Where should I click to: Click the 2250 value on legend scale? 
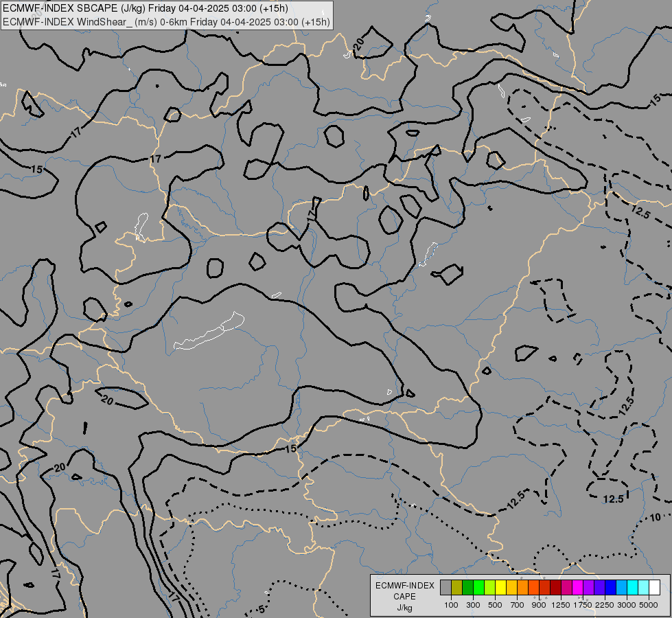(x=605, y=605)
